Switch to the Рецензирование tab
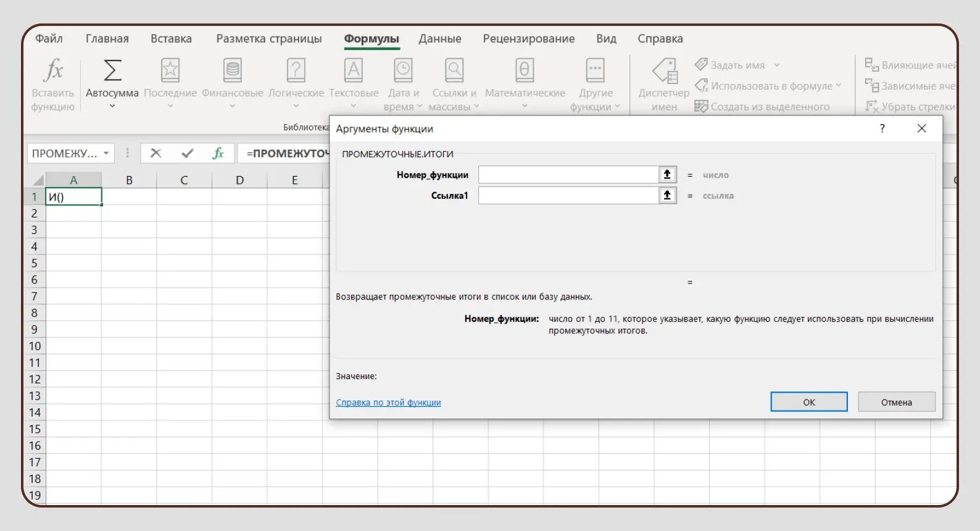This screenshot has height=531, width=980. [529, 38]
